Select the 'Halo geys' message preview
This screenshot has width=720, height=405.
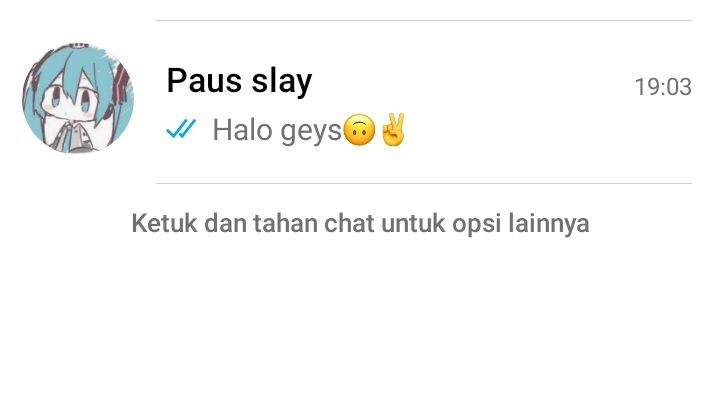tap(309, 130)
